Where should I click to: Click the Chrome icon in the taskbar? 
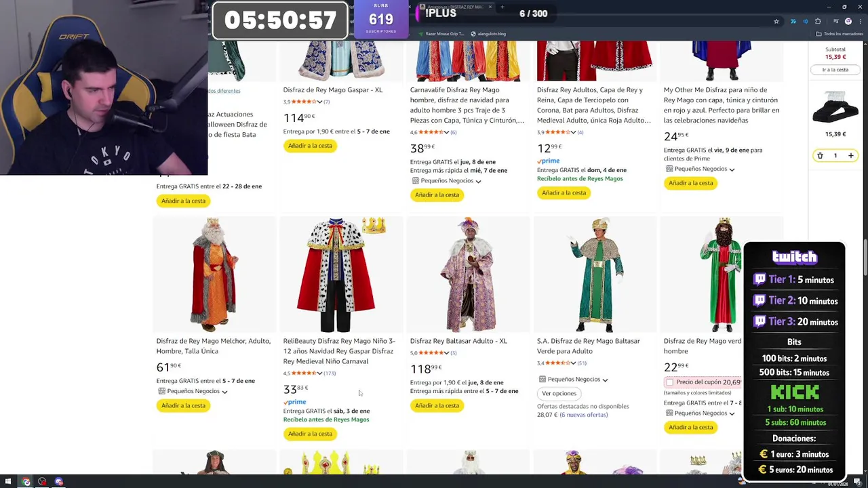(26, 482)
